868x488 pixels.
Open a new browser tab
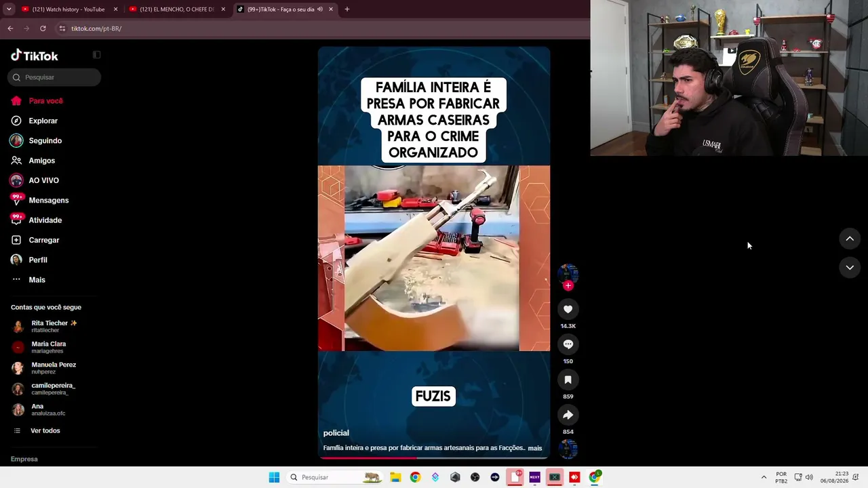[347, 9]
